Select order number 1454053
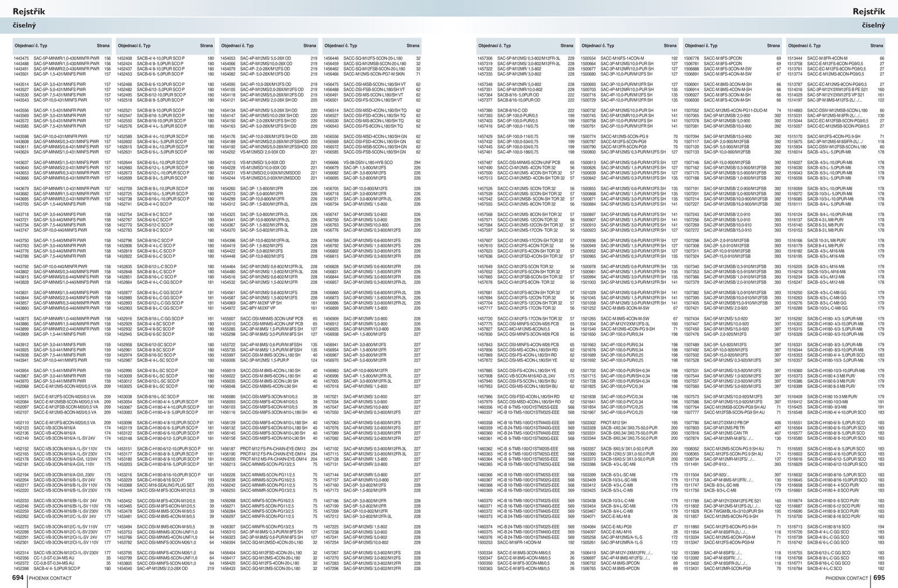 coord(228,58)
